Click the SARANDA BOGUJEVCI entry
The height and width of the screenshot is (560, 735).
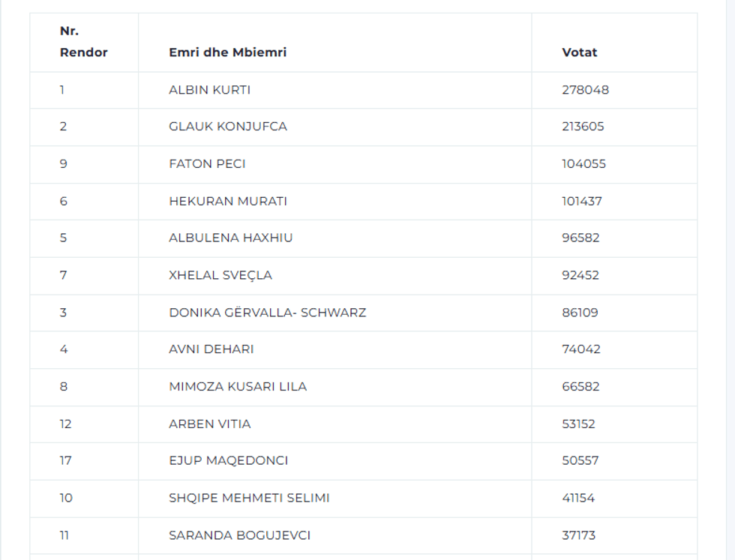pyautogui.click(x=239, y=535)
